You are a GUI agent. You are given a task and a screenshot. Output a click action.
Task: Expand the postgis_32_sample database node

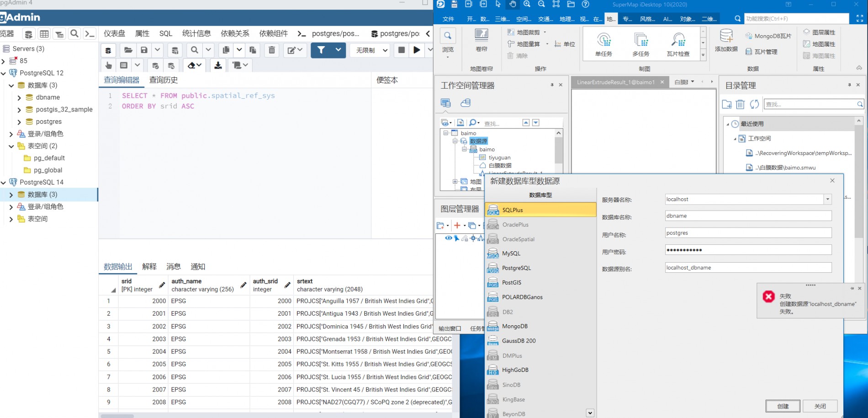point(19,110)
